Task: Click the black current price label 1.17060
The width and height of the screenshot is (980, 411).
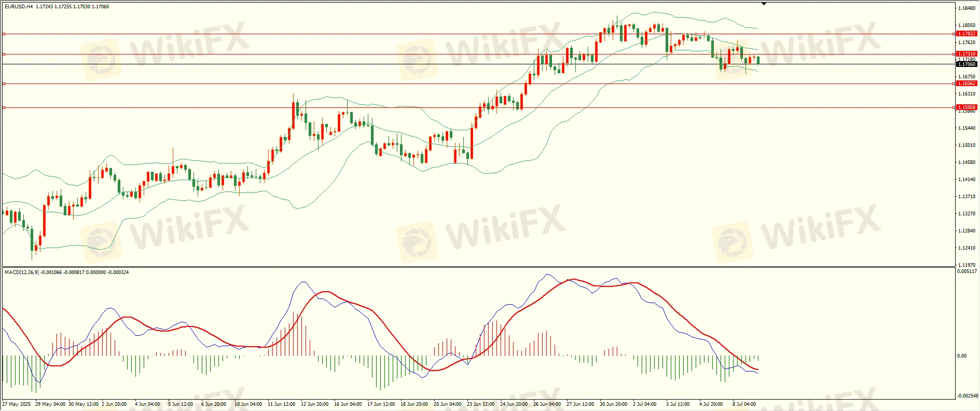Action: coord(967,64)
